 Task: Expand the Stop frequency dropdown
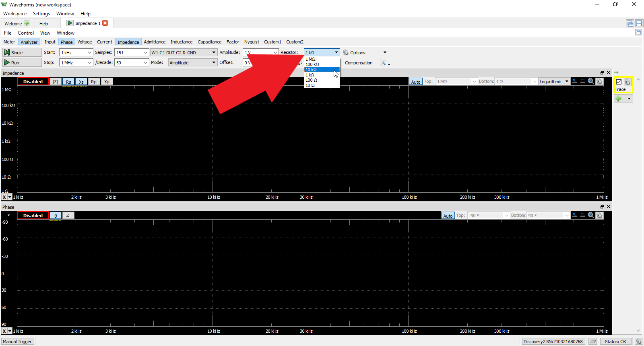point(89,63)
